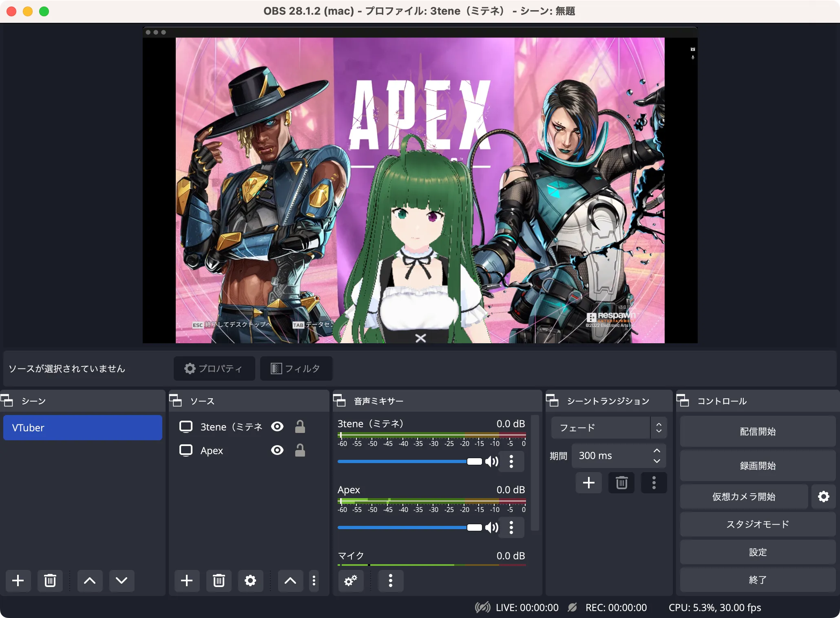Viewport: 840px width, 618px height.
Task: Mute the 3tene audio track
Action: [491, 461]
